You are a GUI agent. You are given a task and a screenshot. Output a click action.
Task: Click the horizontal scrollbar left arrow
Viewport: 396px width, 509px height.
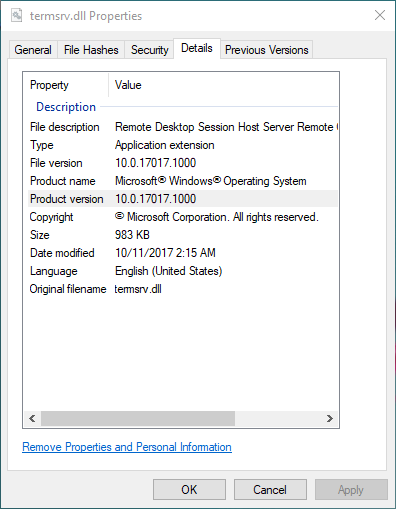(32, 418)
